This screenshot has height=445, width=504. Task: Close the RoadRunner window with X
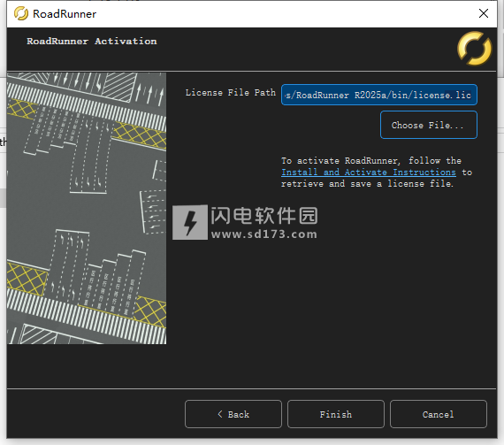(x=484, y=13)
